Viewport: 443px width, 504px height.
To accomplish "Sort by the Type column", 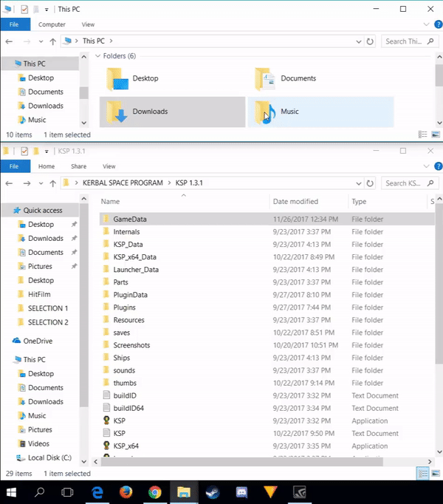I will [x=387, y=202].
